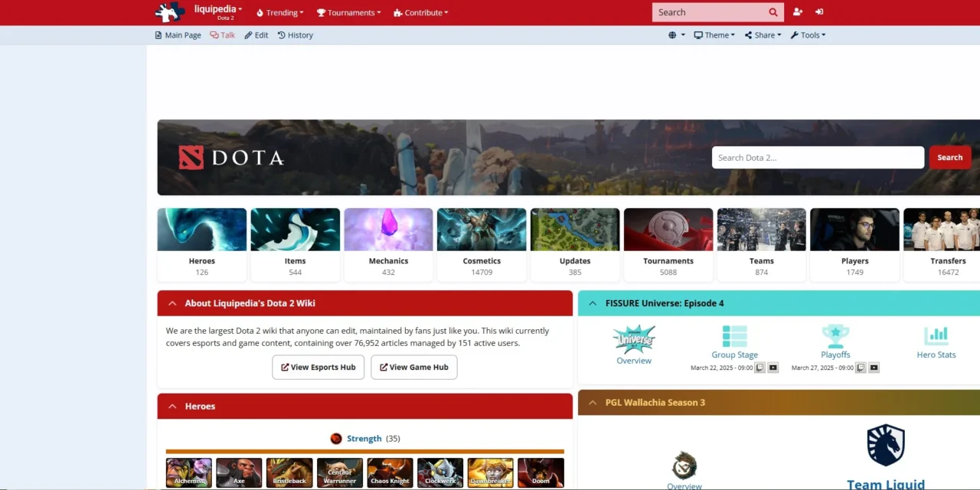This screenshot has width=980, height=490.
Task: Expand the Tournaments menu in top bar
Action: pyautogui.click(x=348, y=12)
